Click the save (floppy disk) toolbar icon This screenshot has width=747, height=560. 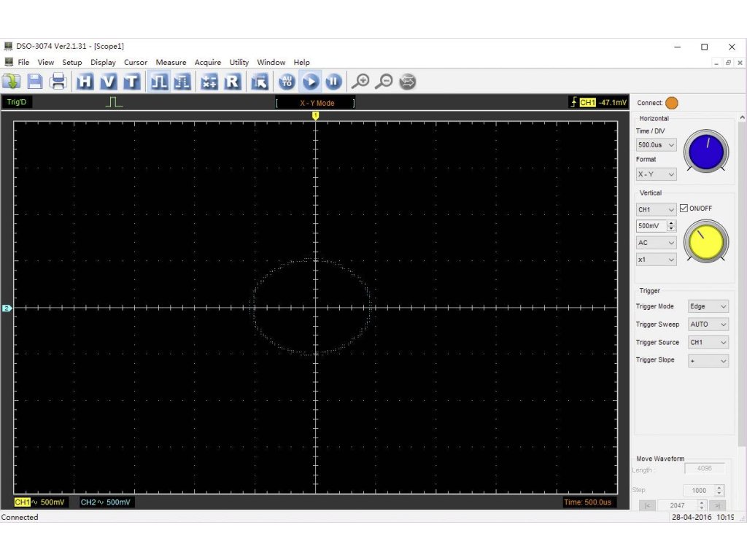point(35,82)
